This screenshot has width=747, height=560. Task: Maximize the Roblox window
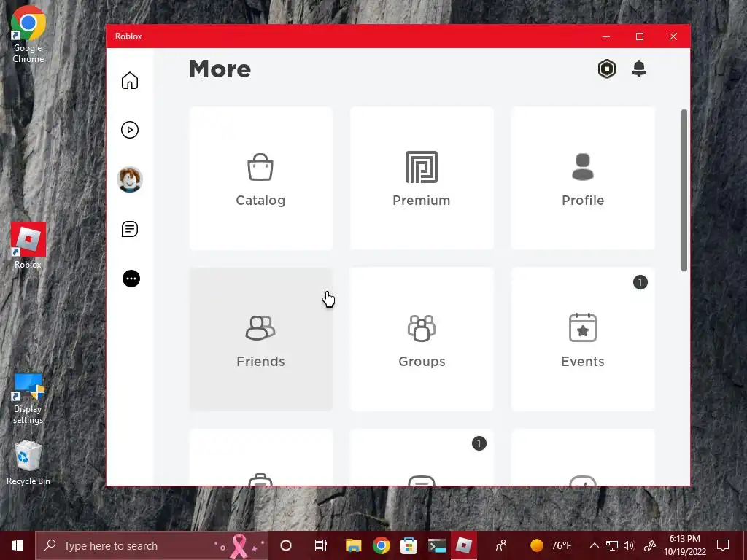(640, 36)
